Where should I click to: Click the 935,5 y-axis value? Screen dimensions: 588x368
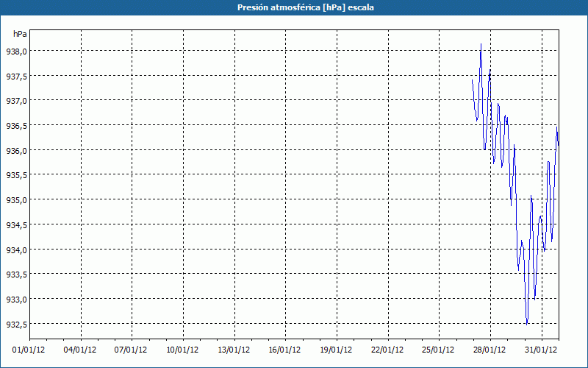(x=16, y=176)
